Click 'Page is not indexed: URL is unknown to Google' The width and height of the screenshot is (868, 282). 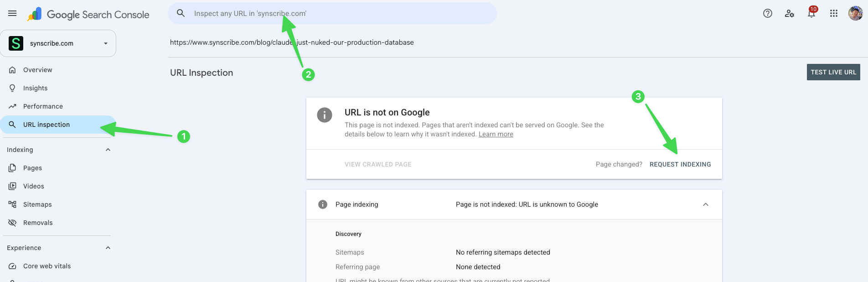click(x=527, y=204)
